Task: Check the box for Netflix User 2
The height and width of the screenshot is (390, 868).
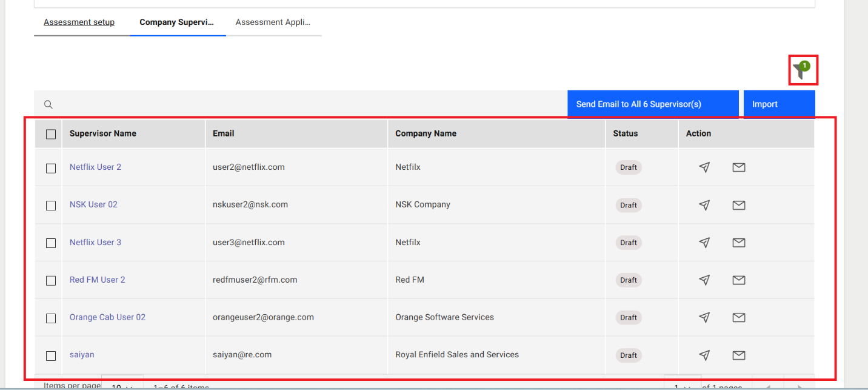Action: click(51, 168)
